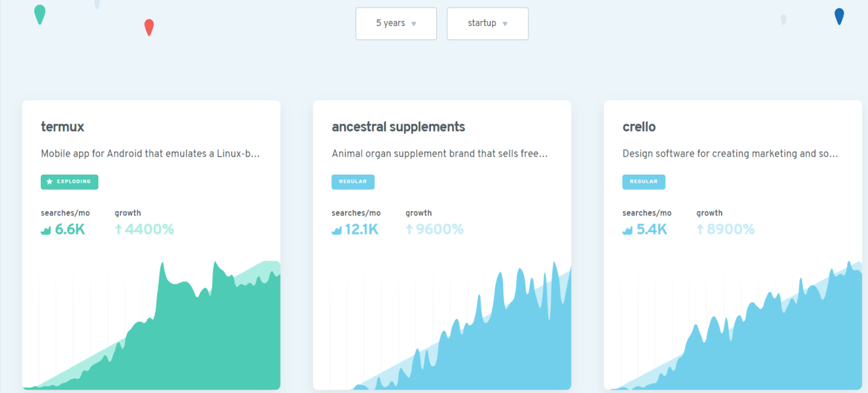Click the chart icon beside 12.1K searches
The width and height of the screenshot is (868, 393).
click(x=336, y=230)
